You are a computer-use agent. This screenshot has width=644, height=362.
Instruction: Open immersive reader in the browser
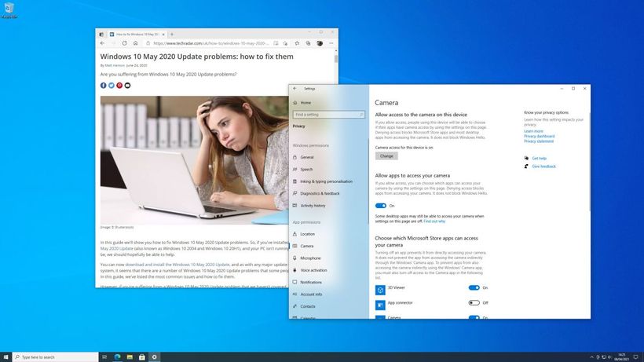276,43
